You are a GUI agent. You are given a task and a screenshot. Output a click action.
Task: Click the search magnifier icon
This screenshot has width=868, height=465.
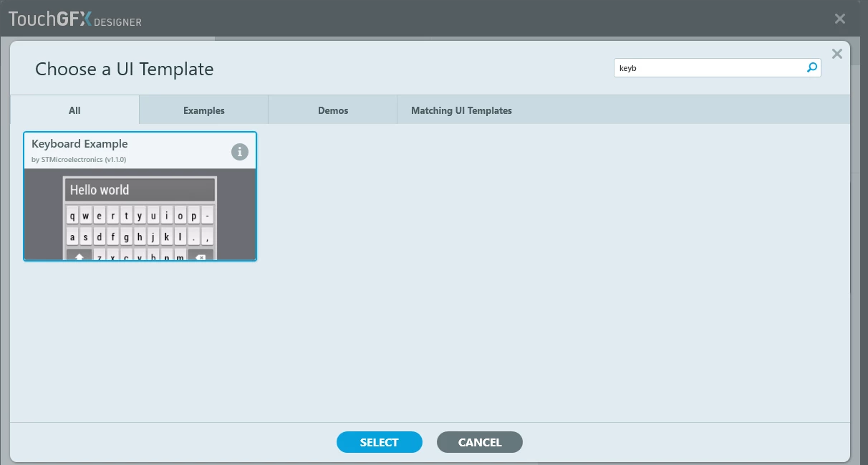[x=811, y=68]
